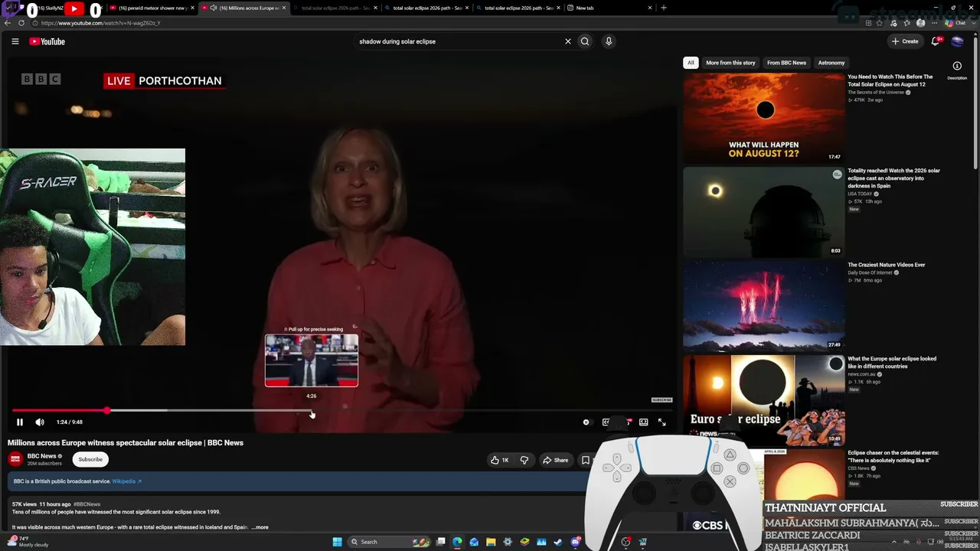Open the Windows Start menu
Image resolution: width=980 pixels, height=551 pixels.
coord(337,542)
